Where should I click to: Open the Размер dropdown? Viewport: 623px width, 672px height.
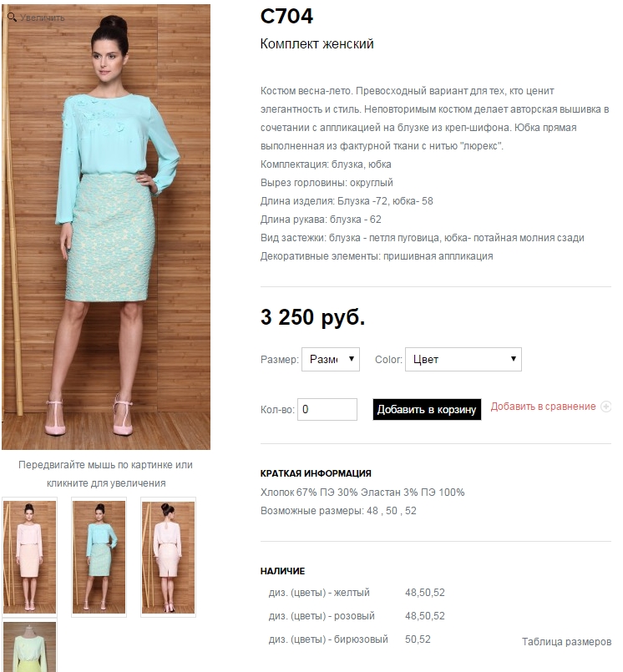tap(330, 359)
